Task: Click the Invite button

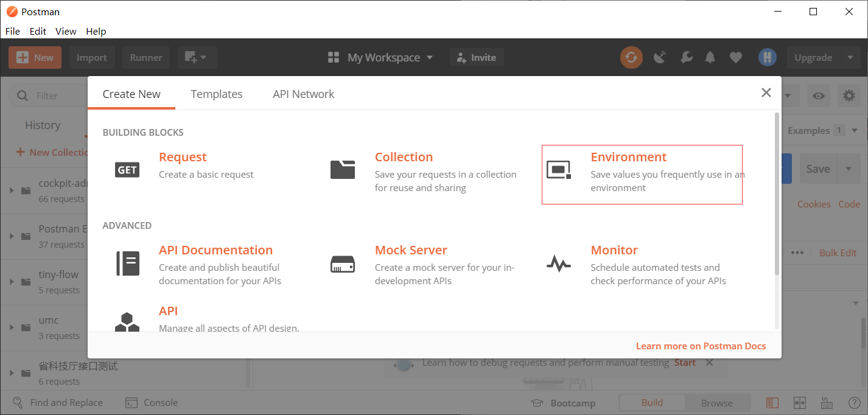Action: click(477, 58)
